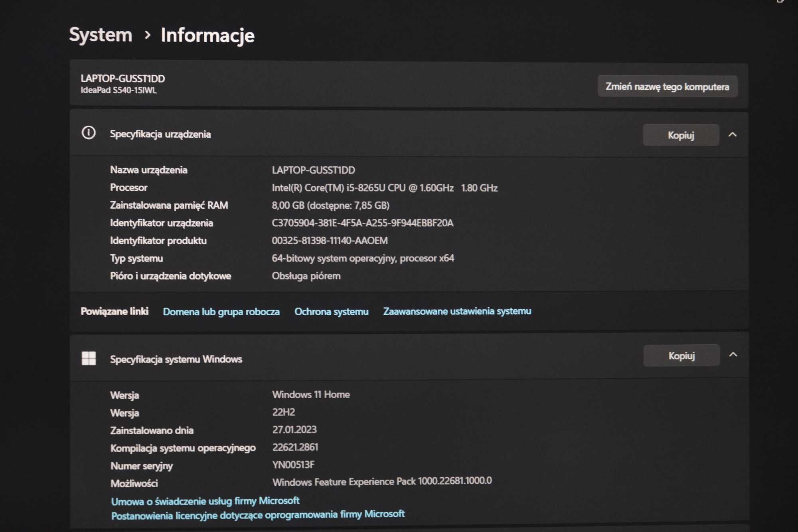
Task: Collapse the Specyfikacja systemu Windows section chevron
Action: click(733, 355)
